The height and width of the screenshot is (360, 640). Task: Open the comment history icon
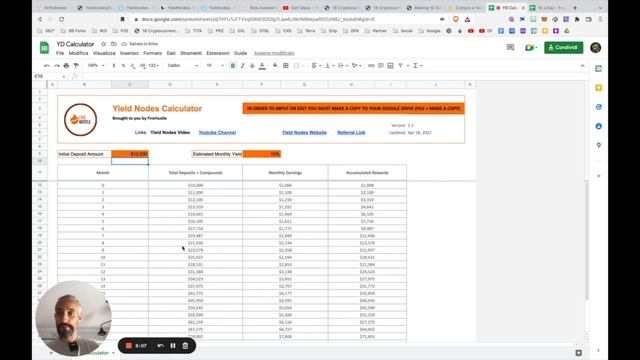pyautogui.click(x=510, y=47)
